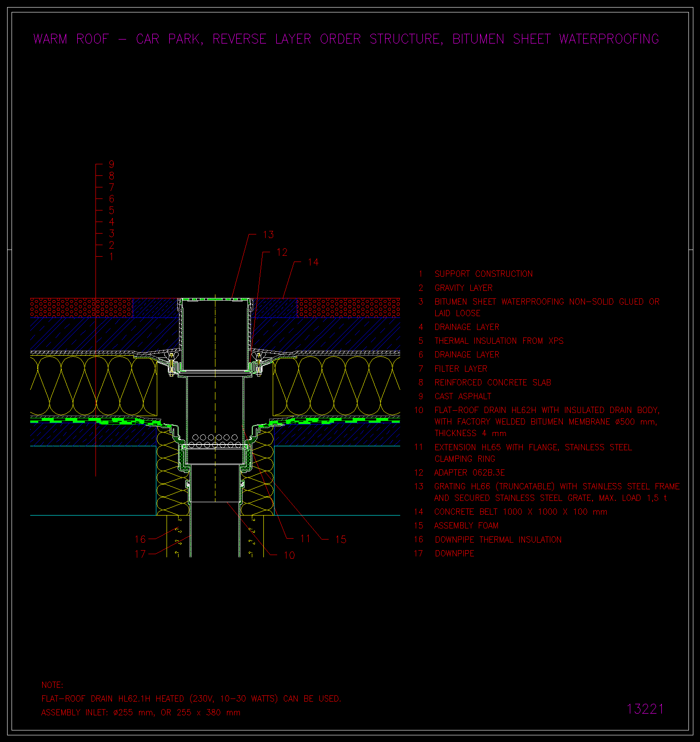
Task: Click the 'NOTE:' heading text
Action: tap(52, 685)
